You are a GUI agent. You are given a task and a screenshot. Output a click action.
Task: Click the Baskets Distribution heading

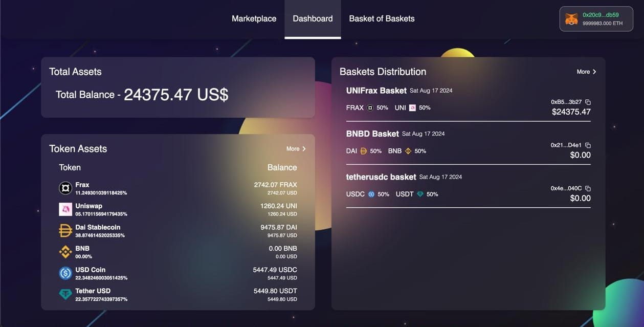(x=383, y=72)
